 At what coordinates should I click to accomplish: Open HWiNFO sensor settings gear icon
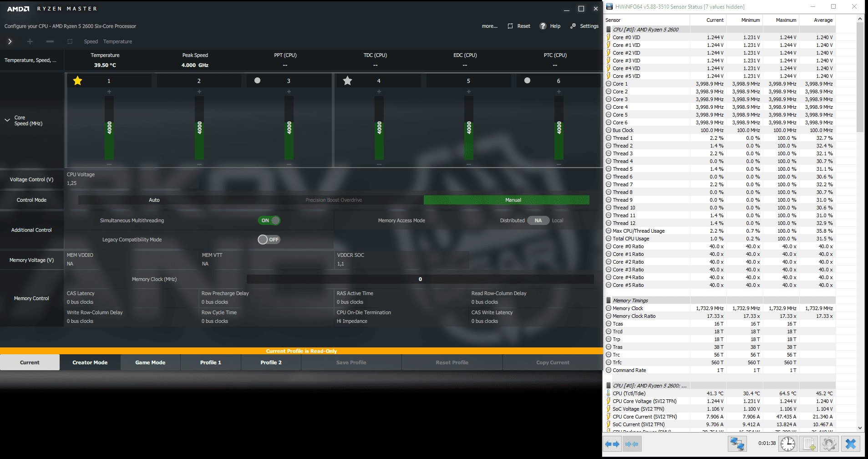(x=829, y=444)
